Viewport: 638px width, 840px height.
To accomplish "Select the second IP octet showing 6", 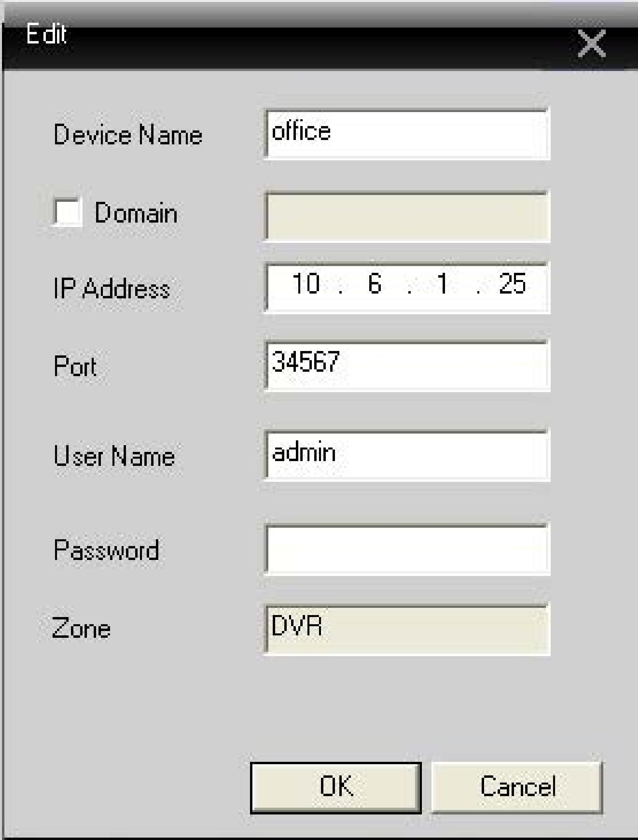I will (x=374, y=284).
